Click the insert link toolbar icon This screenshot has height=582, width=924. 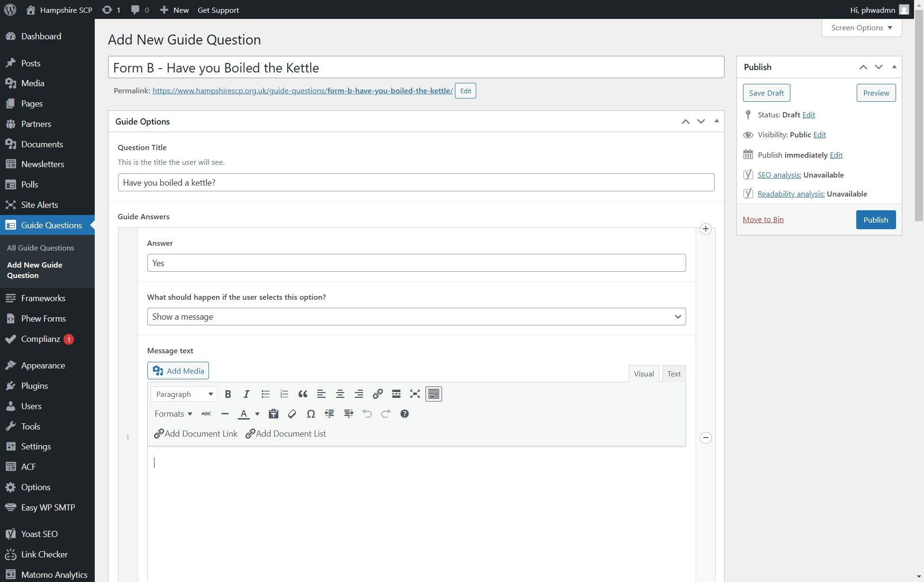click(378, 394)
